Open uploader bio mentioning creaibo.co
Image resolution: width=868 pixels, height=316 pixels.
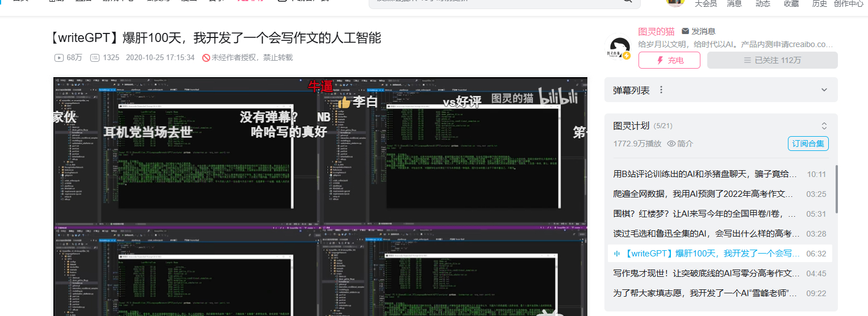[x=736, y=44]
